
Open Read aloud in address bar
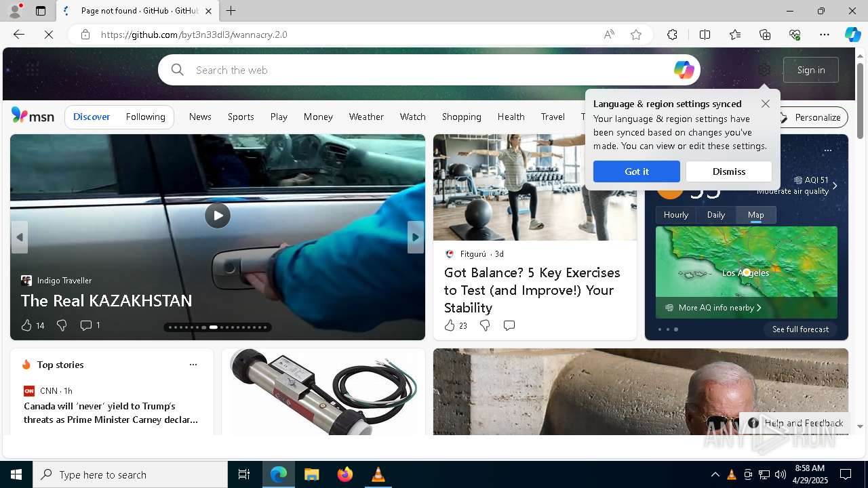(x=609, y=35)
